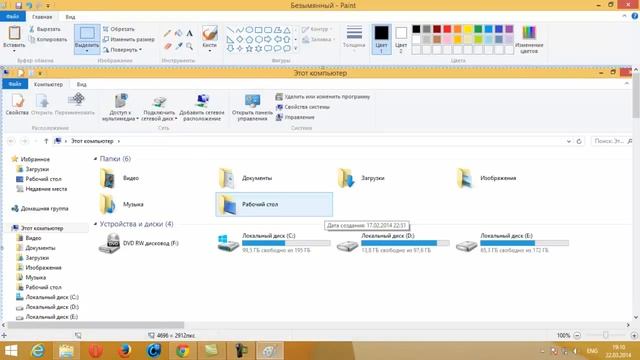Select Color 2 (Цвет 2) button
This screenshot has height=360, width=640.
[x=401, y=39]
